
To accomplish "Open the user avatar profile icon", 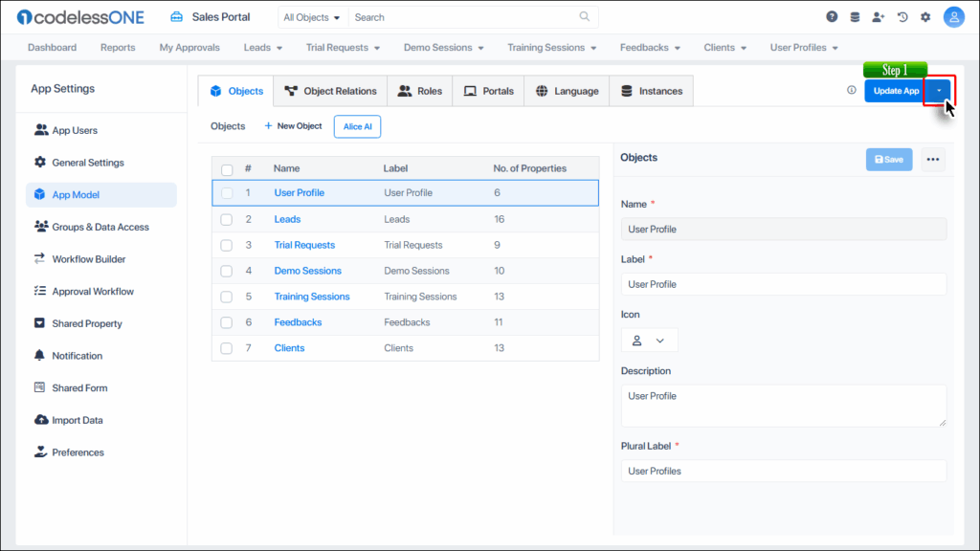I will [x=953, y=17].
